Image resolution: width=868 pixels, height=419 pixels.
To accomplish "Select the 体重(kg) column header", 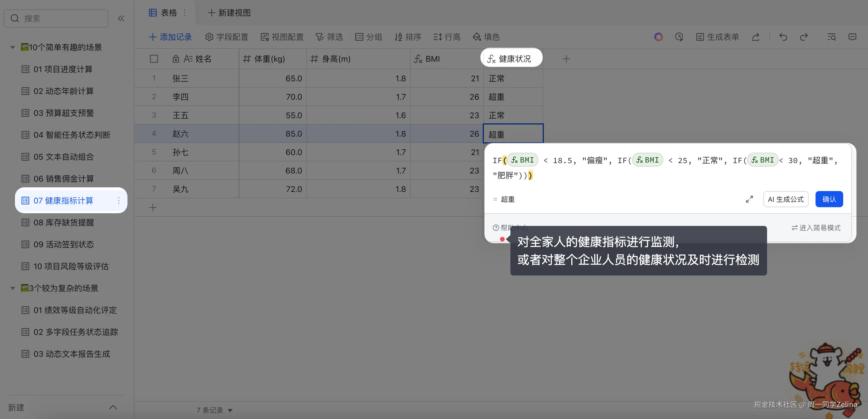I will [x=273, y=59].
